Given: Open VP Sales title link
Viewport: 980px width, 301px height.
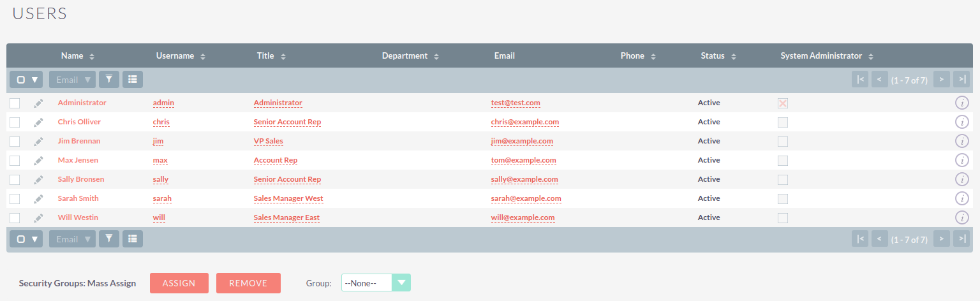Looking at the screenshot, I should tap(268, 141).
